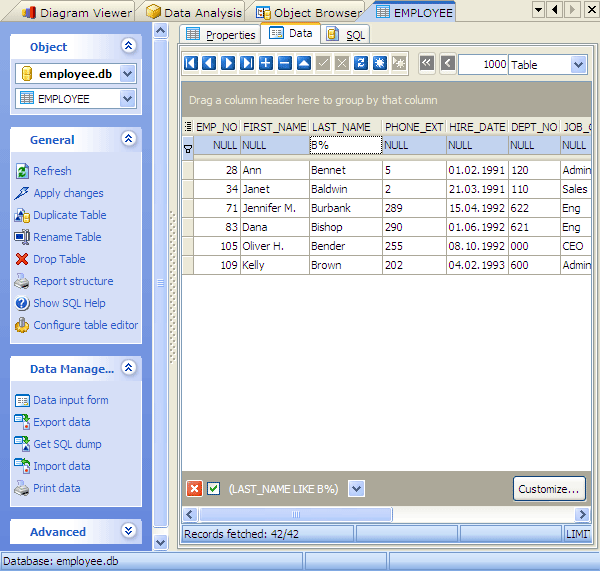Click the LAST_NAME filter cell B%
Viewport: 600px width, 571px height.
[345, 145]
